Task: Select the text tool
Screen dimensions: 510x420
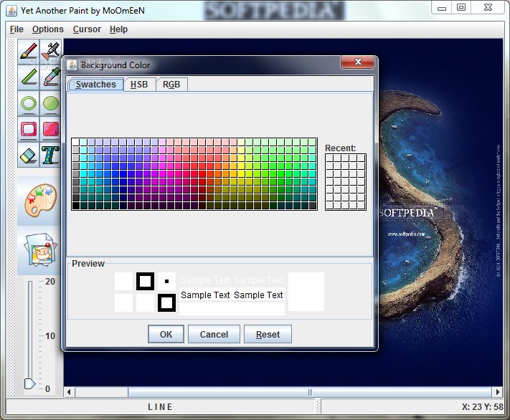Action: [51, 155]
